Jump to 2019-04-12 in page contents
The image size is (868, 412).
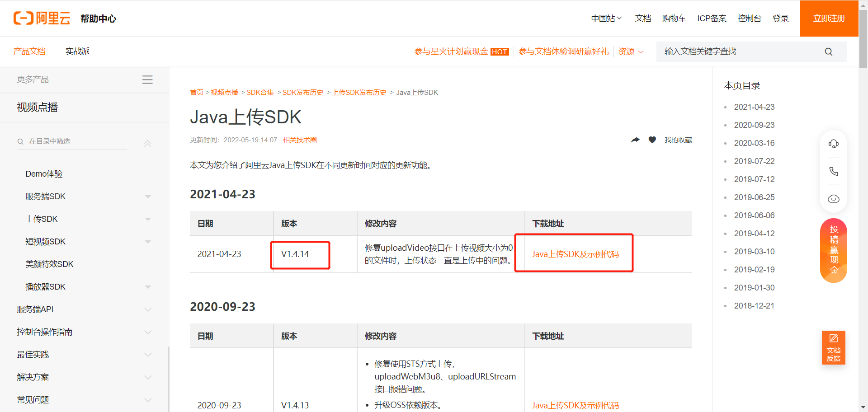[754, 234]
